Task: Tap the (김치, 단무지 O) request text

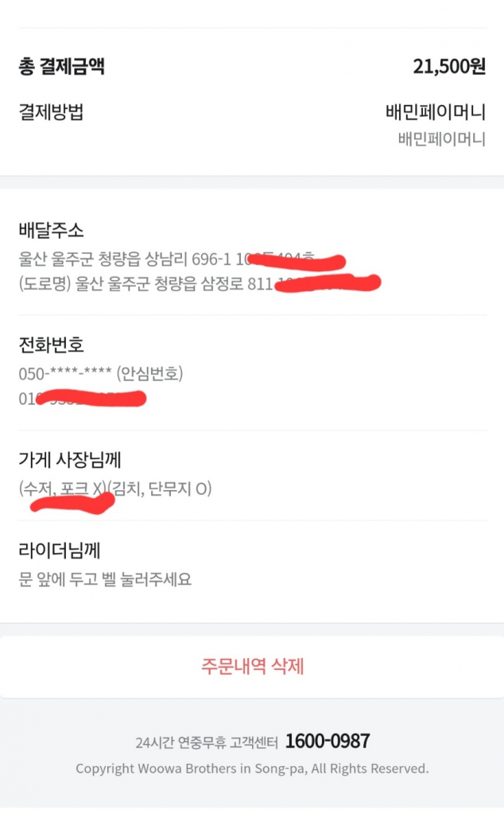Action: (161, 489)
